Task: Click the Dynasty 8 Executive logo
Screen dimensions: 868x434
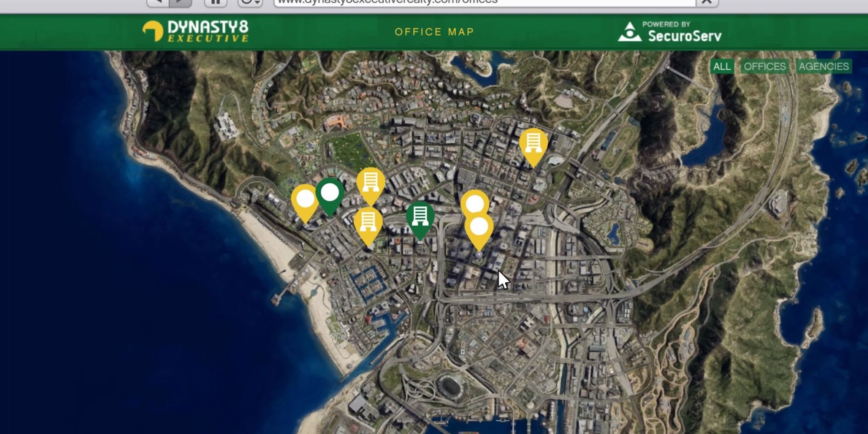Action: [x=196, y=31]
